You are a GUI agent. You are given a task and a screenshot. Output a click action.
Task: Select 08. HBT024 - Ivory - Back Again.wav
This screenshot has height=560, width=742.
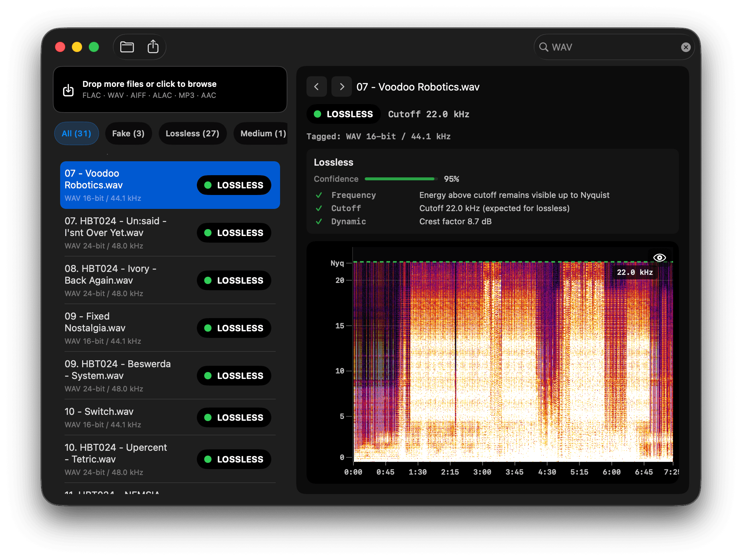pos(170,280)
